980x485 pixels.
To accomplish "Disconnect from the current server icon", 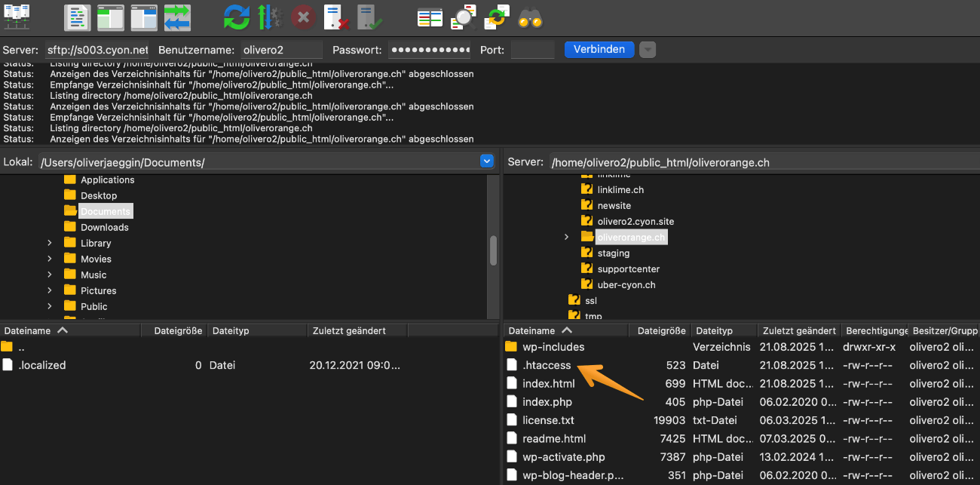I will 336,17.
